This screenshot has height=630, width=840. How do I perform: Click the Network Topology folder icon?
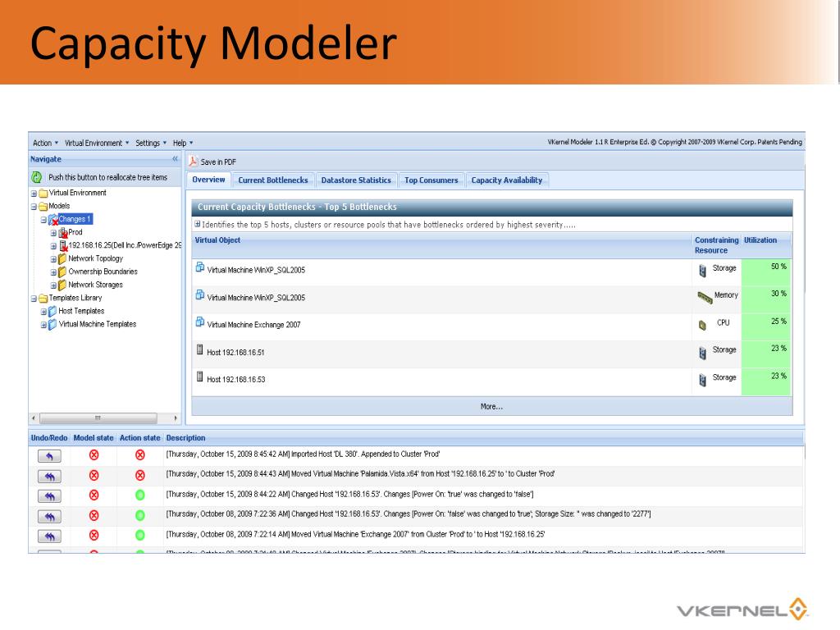[62, 258]
